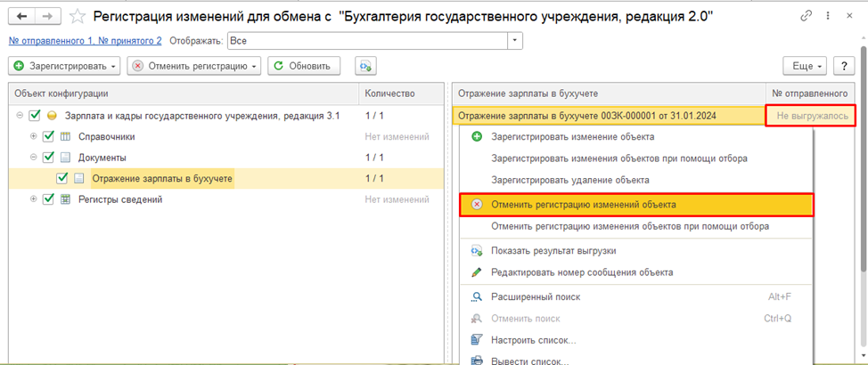Go forward using the right arrow button

tap(47, 16)
